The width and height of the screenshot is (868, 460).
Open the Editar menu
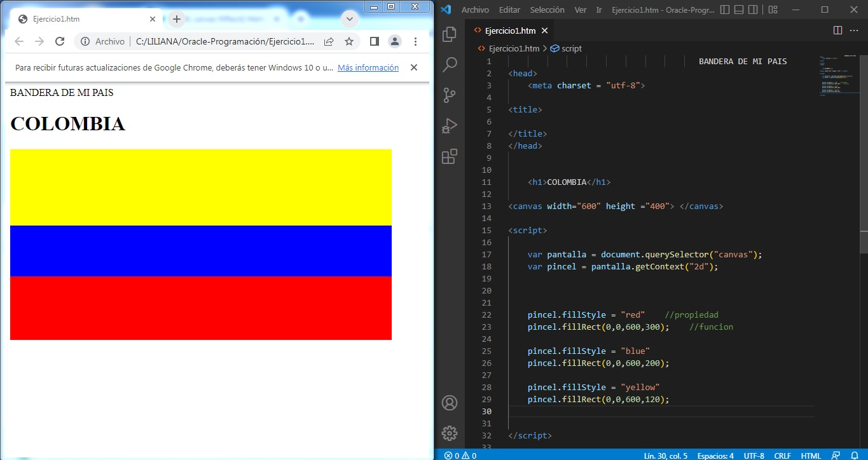click(509, 10)
